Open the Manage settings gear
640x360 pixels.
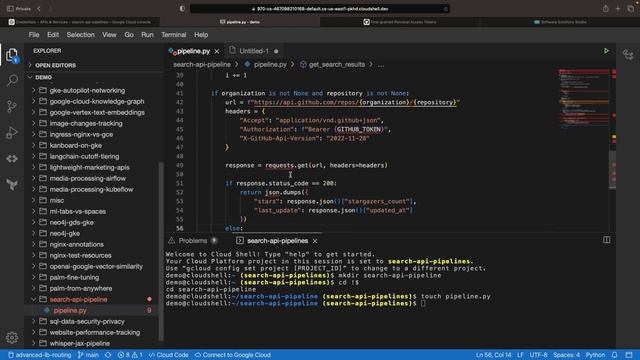click(12, 338)
